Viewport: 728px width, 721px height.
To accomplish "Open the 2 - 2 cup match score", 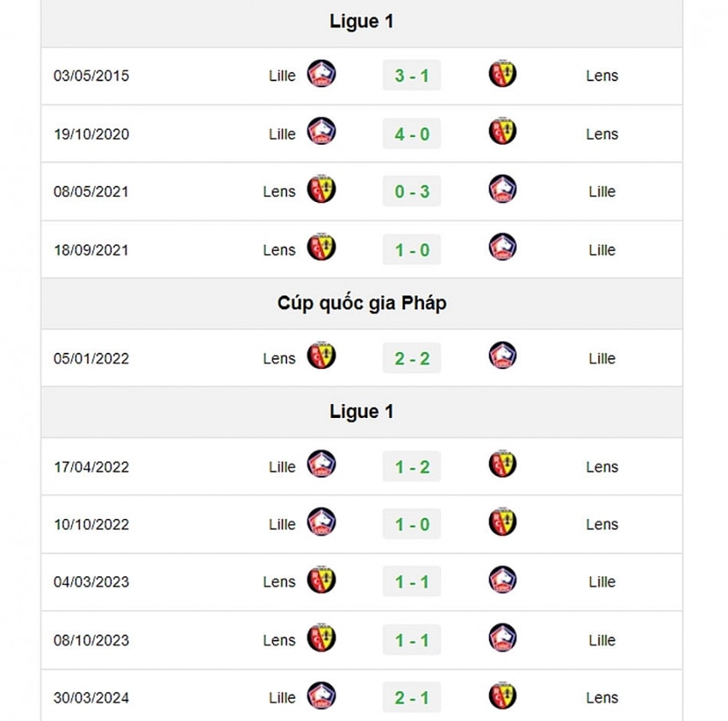I will (412, 359).
